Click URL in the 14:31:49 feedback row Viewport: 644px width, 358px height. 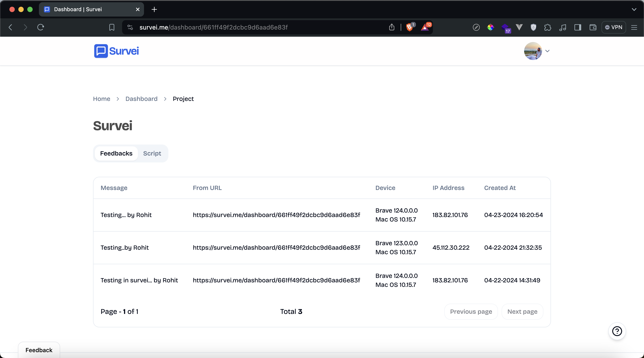tap(276, 280)
